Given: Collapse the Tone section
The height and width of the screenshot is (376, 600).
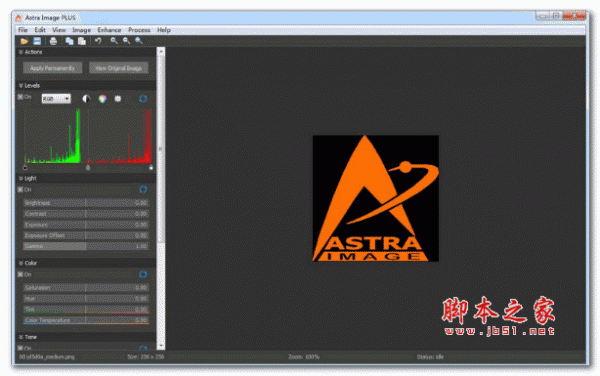Looking at the screenshot, I should tap(21, 337).
